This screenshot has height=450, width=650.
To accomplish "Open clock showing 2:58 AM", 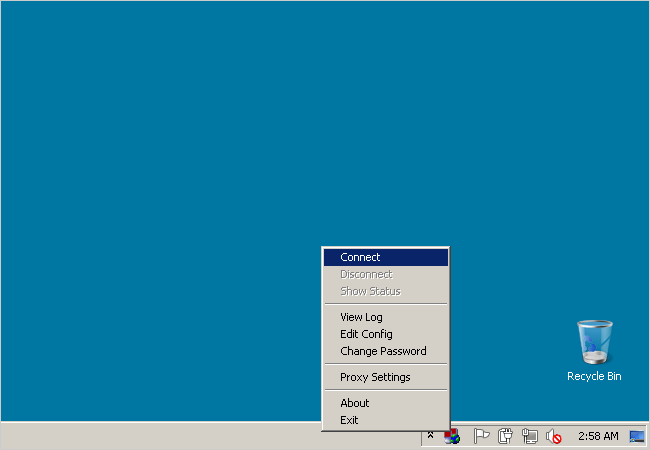I will coord(598,436).
